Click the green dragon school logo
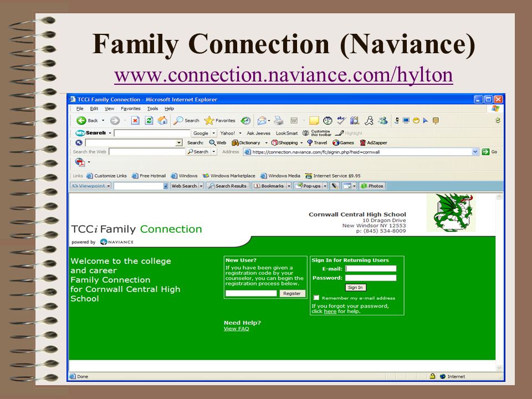 pos(451,213)
